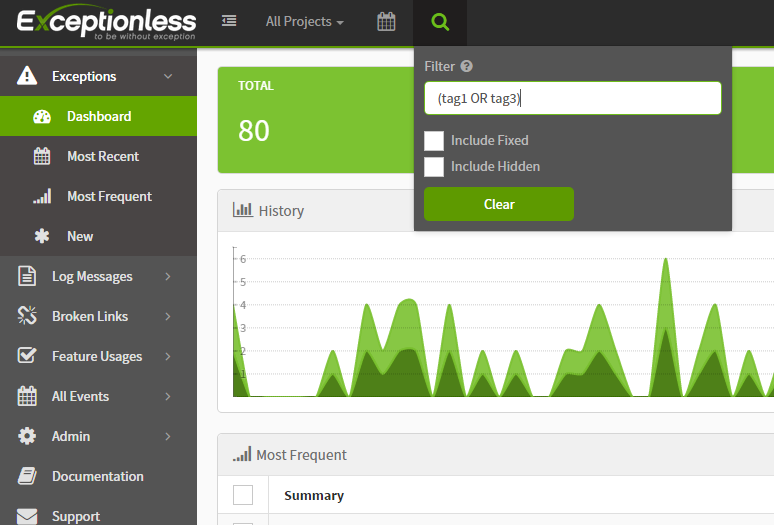The width and height of the screenshot is (774, 525).
Task: Open the New exceptions menu item
Action: coord(98,236)
